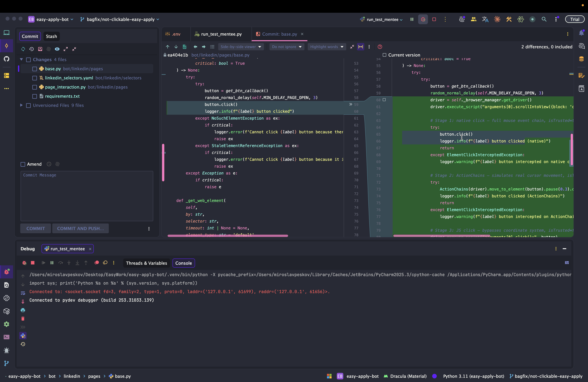Image resolution: width=588 pixels, height=382 pixels.
Task: Click the Stash button
Action: point(51,36)
